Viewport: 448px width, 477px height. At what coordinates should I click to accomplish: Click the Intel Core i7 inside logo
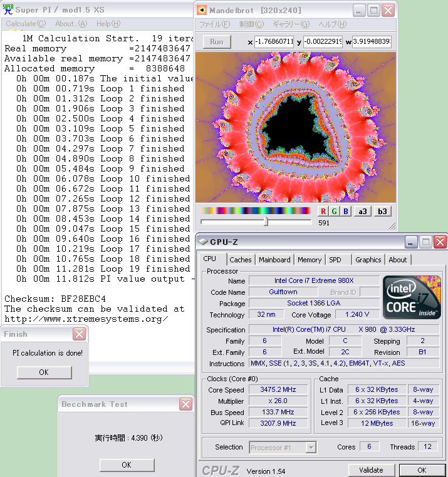tap(412, 297)
